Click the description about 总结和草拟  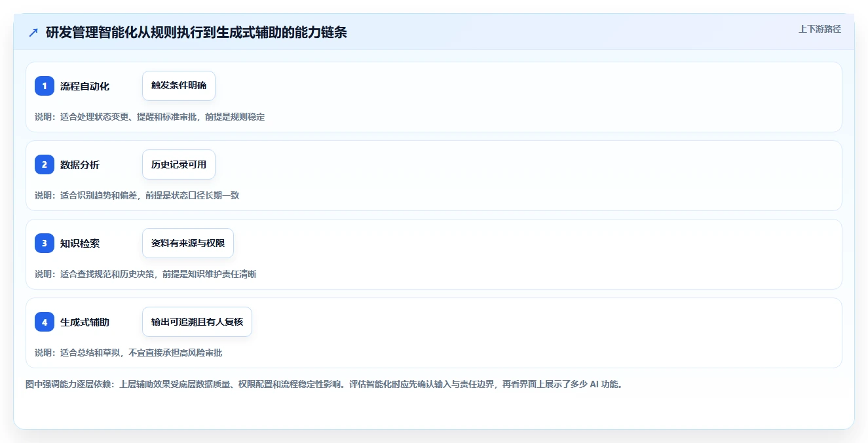click(128, 353)
